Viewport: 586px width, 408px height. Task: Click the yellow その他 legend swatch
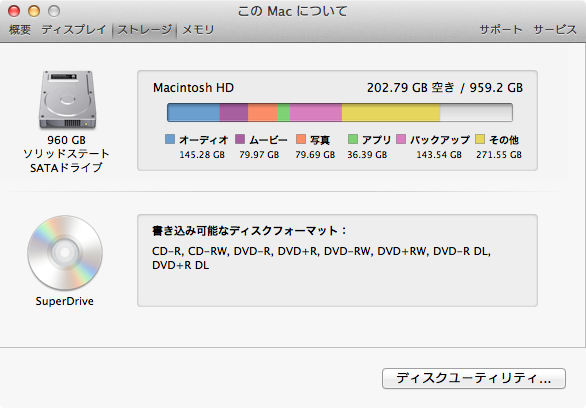[480, 139]
